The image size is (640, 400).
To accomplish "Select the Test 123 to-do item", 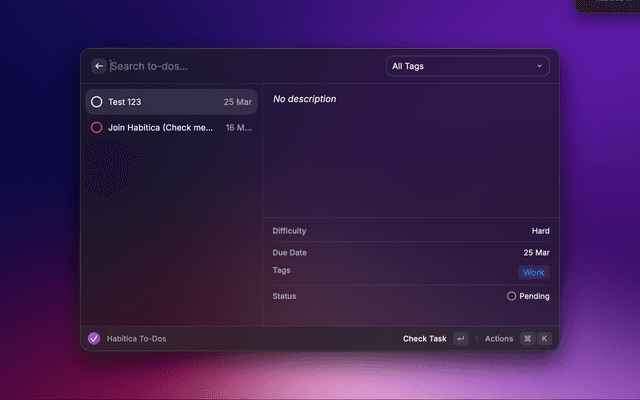I will [x=170, y=102].
